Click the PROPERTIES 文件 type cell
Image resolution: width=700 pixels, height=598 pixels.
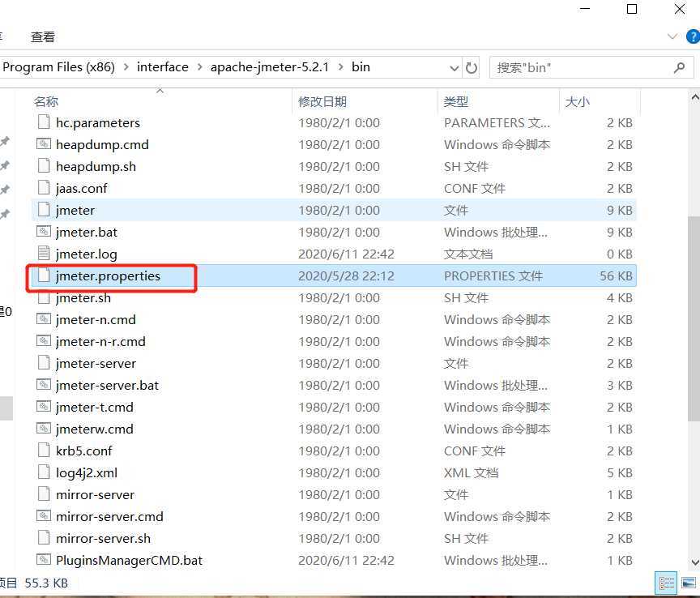pos(493,276)
